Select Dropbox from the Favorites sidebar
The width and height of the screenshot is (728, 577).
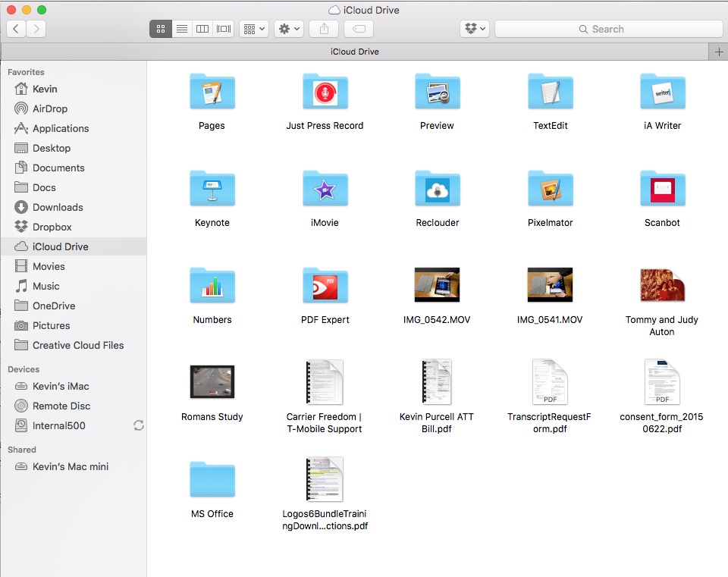(49, 227)
